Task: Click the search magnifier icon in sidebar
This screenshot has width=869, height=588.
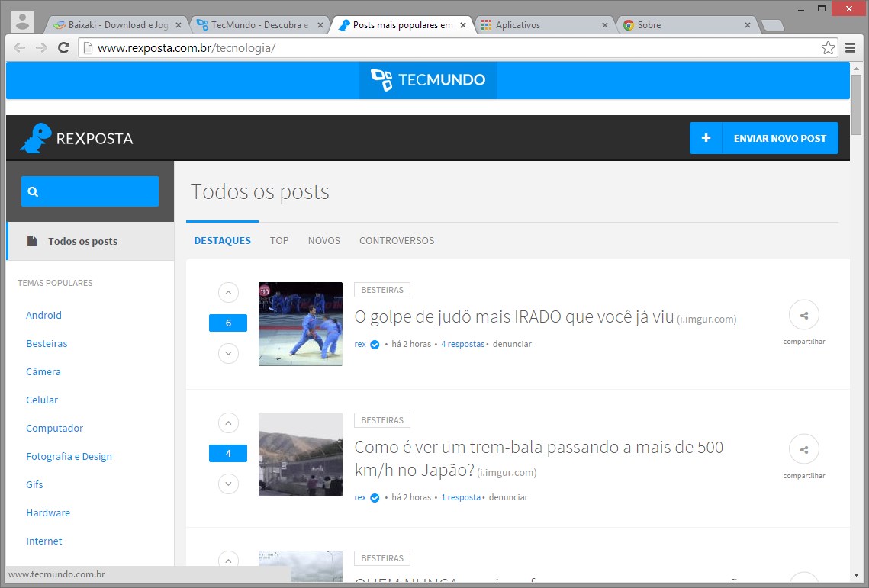Action: (x=34, y=191)
